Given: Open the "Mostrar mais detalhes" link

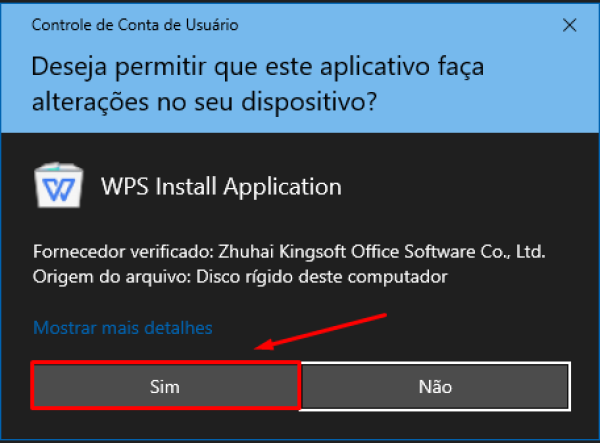Looking at the screenshot, I should click(x=123, y=327).
